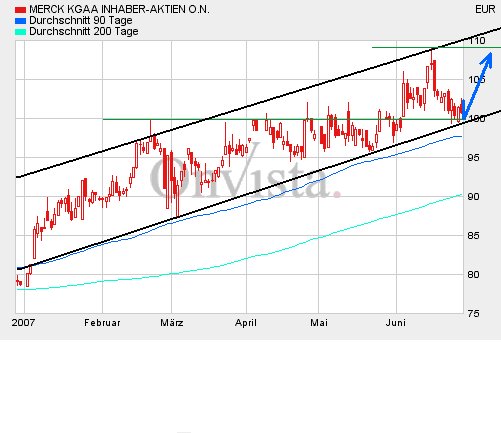Click the 'Juni' x-axis label
Screen dimensions: 501x433
pyautogui.click(x=396, y=323)
